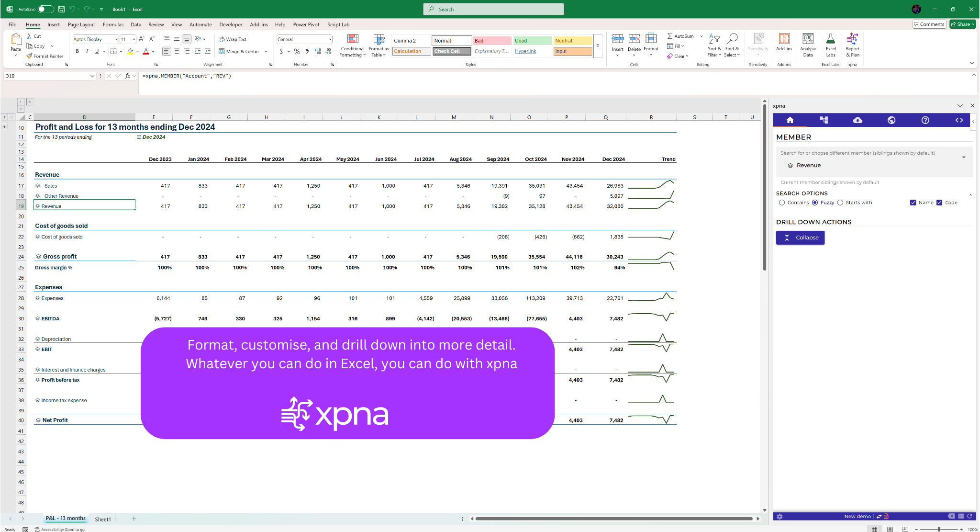The image size is (980, 532).
Task: Switch to the Sheet1 worksheet tab
Action: [103, 519]
